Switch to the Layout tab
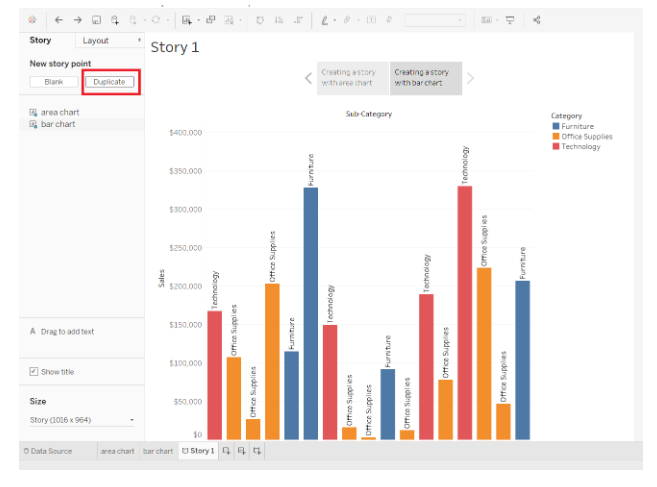Viewport: 657px width, 487px height. click(x=110, y=41)
